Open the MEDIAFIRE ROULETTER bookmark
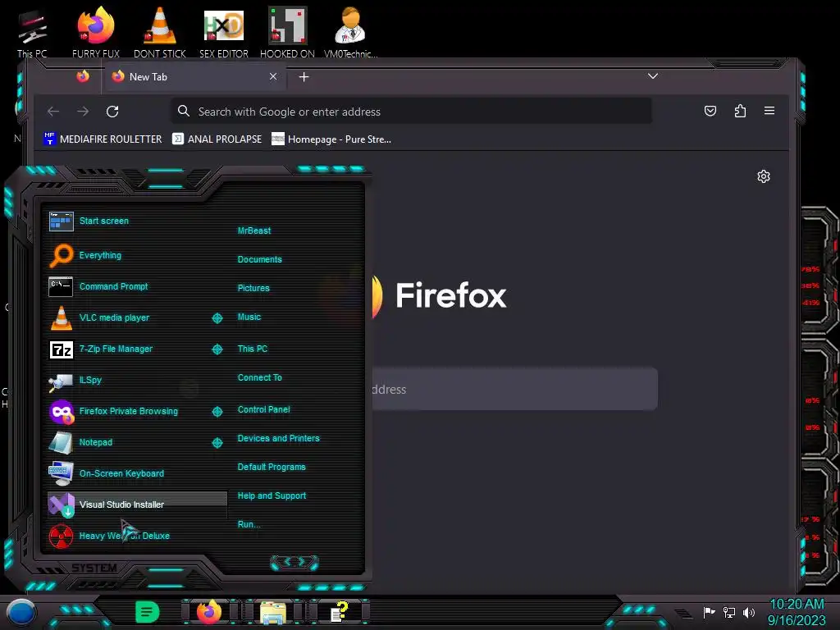 (103, 139)
